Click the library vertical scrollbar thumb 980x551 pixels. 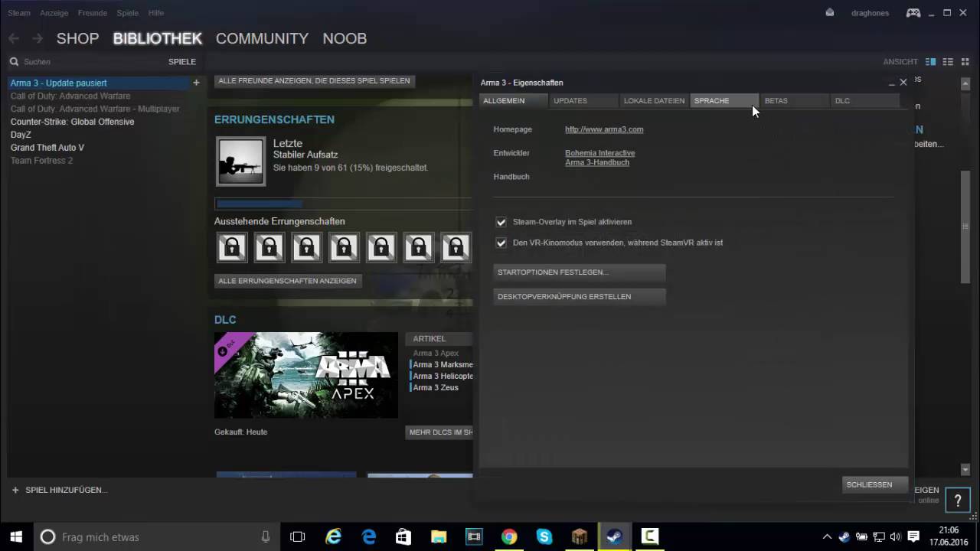click(965, 226)
